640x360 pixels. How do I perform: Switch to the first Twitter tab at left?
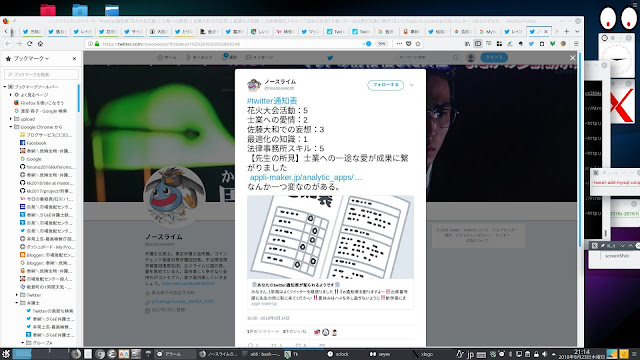pos(31,31)
